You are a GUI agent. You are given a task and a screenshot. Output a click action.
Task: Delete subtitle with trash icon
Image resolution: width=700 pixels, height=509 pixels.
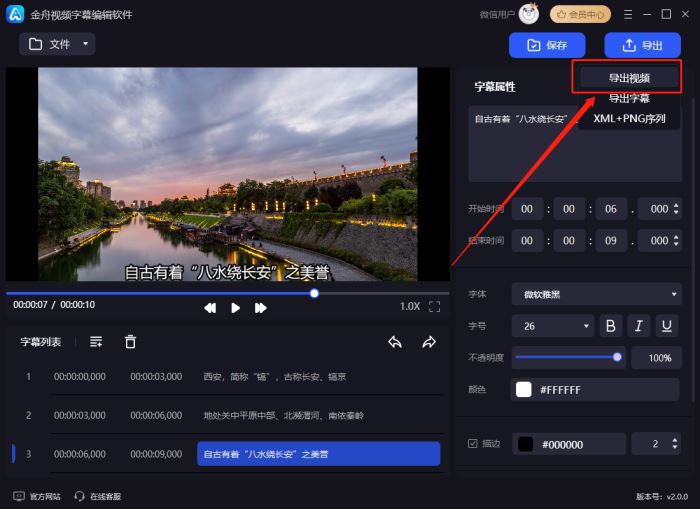pyautogui.click(x=130, y=342)
